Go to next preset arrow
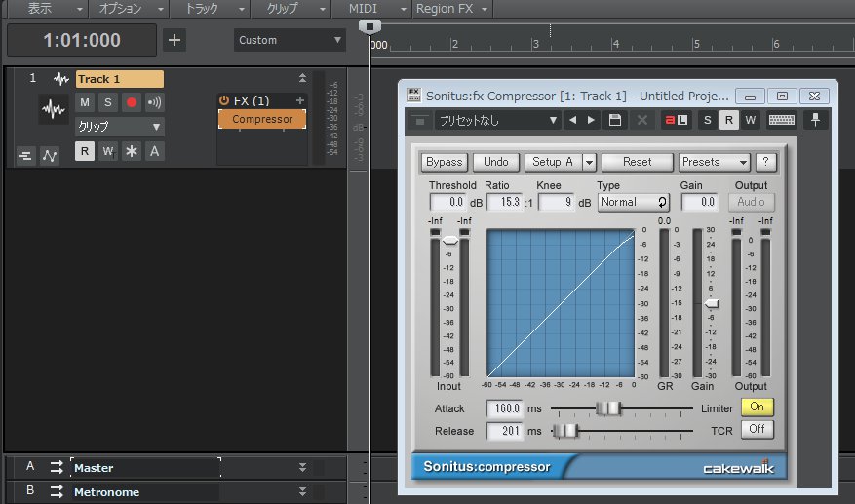855x504 pixels. 591,120
